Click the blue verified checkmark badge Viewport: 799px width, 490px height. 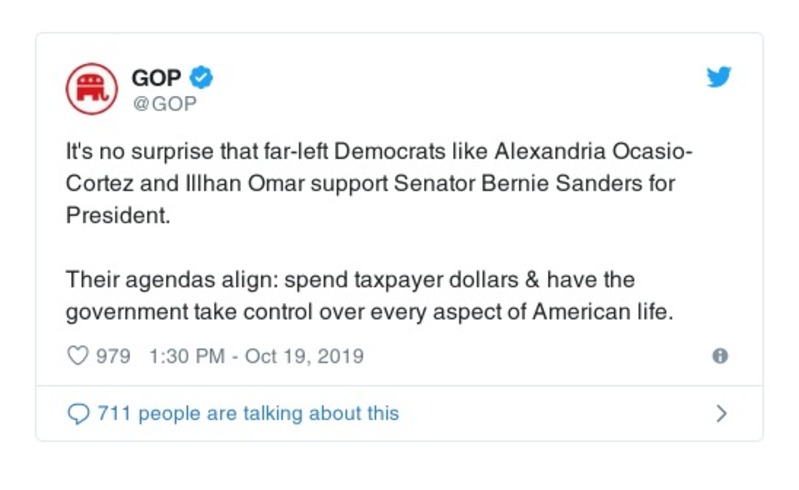[202, 77]
